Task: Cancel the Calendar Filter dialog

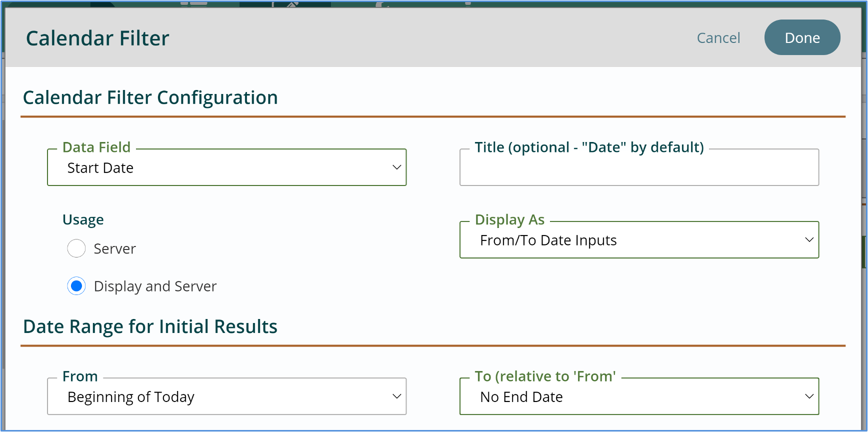Action: pos(718,38)
